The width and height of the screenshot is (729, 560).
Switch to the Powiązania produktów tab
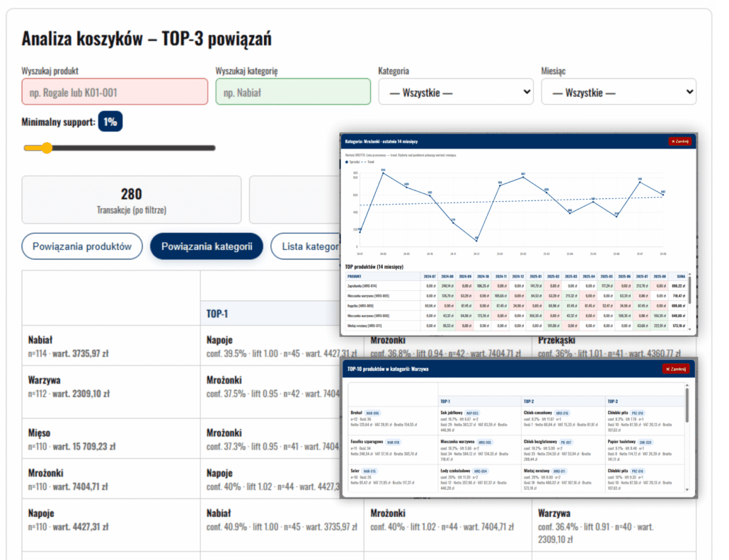click(82, 246)
